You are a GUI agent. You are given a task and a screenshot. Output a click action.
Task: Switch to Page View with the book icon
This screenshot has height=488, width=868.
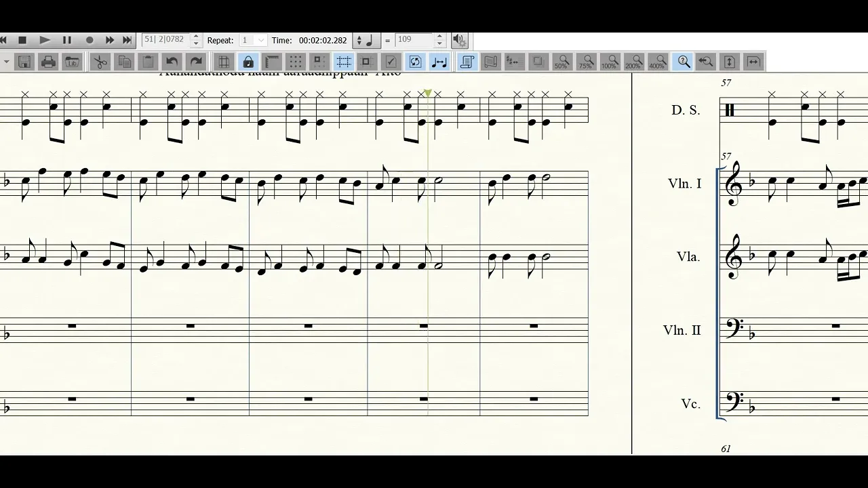coord(491,62)
